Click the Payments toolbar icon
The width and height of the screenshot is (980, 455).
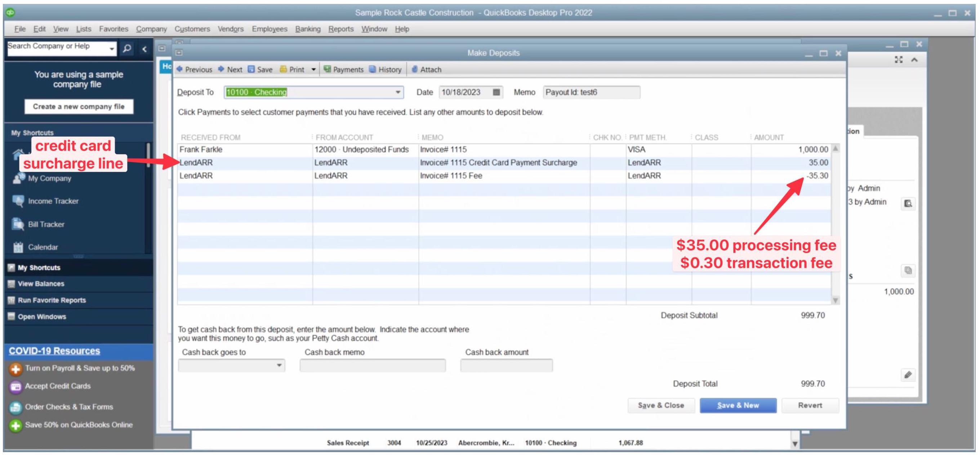(343, 69)
